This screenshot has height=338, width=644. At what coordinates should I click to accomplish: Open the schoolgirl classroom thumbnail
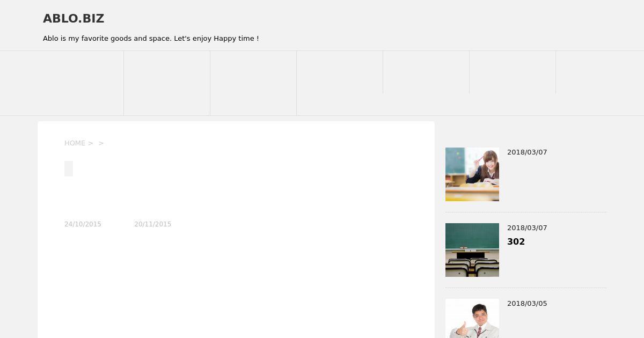tap(472, 174)
